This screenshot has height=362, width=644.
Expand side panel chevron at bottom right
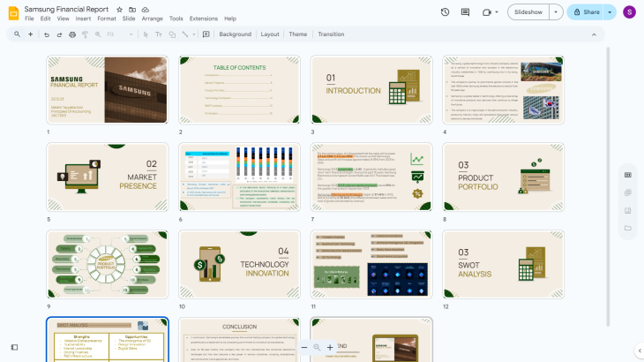click(640, 351)
